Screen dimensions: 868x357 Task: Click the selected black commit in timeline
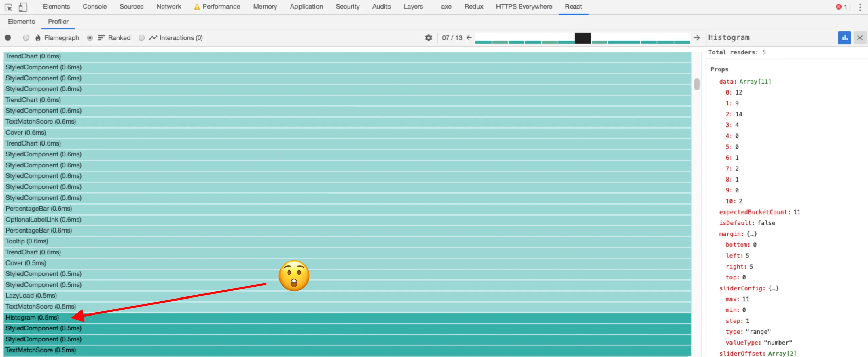click(583, 38)
